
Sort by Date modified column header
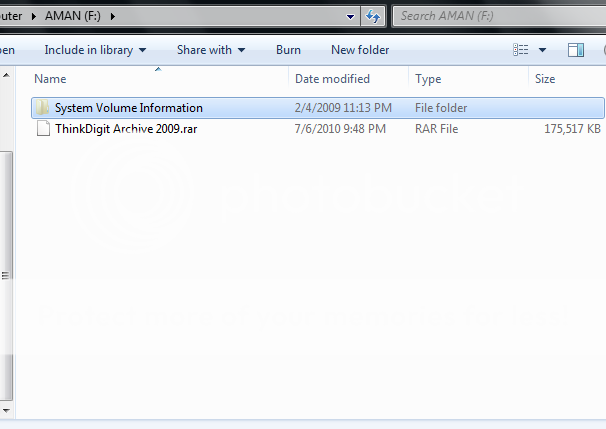pyautogui.click(x=332, y=79)
